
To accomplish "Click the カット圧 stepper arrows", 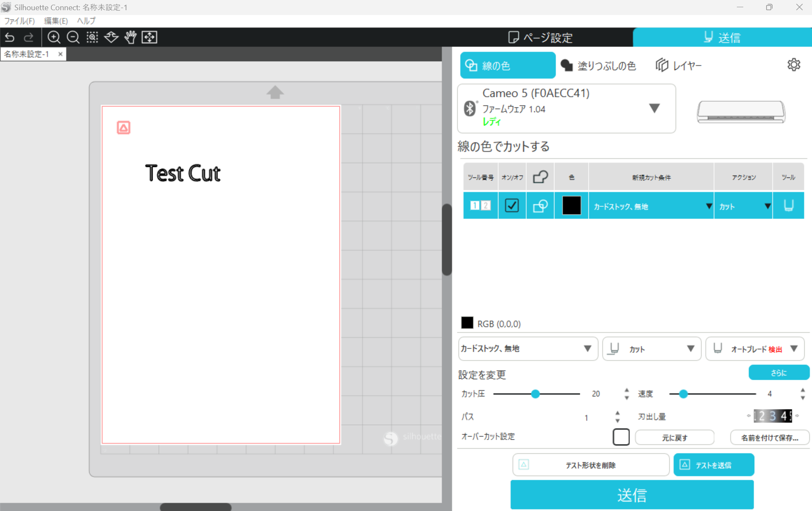I will coord(627,394).
